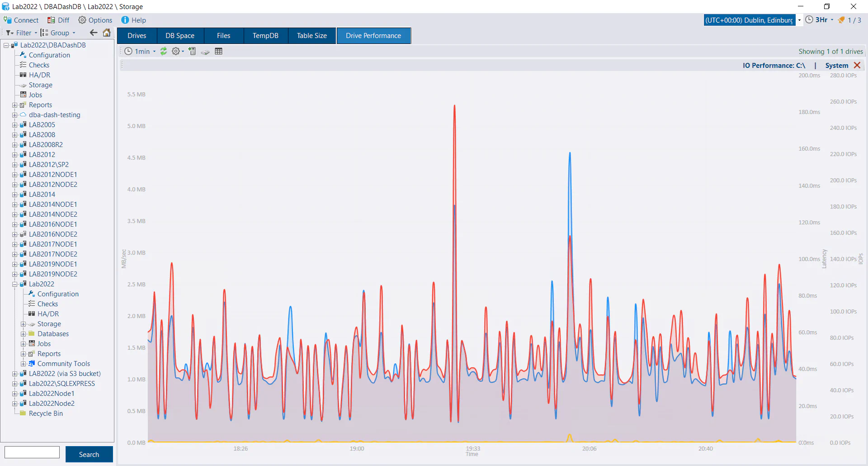
Task: Select Community Tools in the tree
Action: tap(64, 364)
